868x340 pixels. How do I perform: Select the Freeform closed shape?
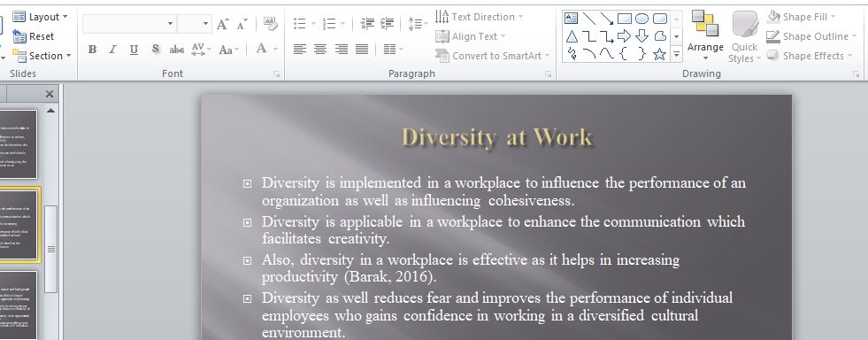click(x=660, y=36)
